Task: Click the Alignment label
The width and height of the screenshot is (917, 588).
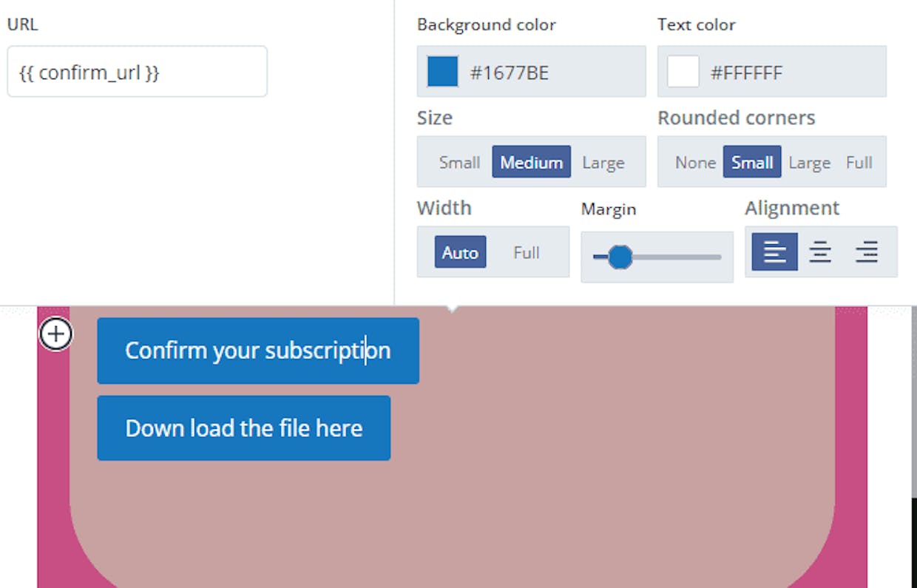Action: 792,208
